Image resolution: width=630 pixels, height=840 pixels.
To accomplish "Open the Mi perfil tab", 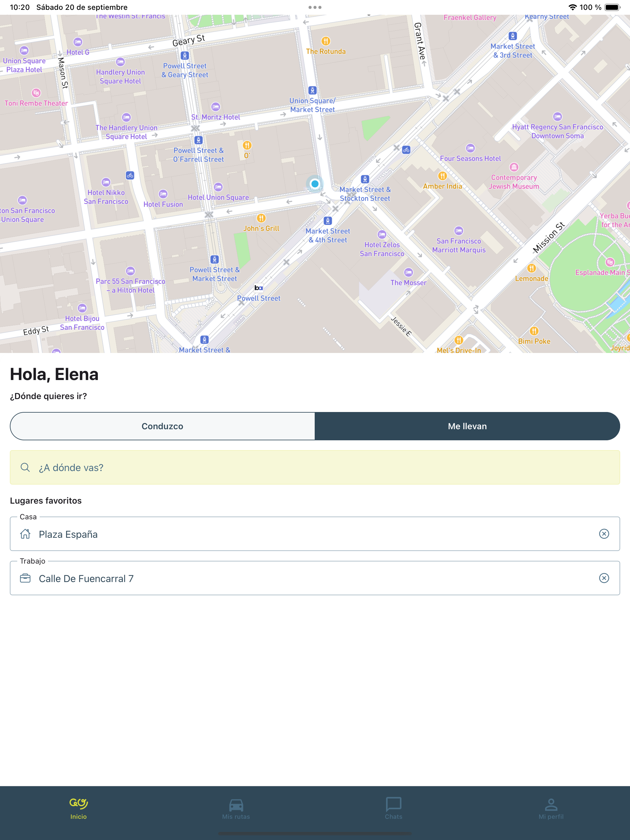I will pyautogui.click(x=551, y=809).
